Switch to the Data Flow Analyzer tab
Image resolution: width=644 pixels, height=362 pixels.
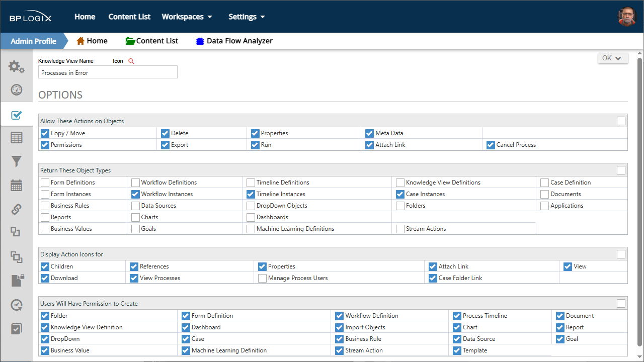tap(234, 41)
